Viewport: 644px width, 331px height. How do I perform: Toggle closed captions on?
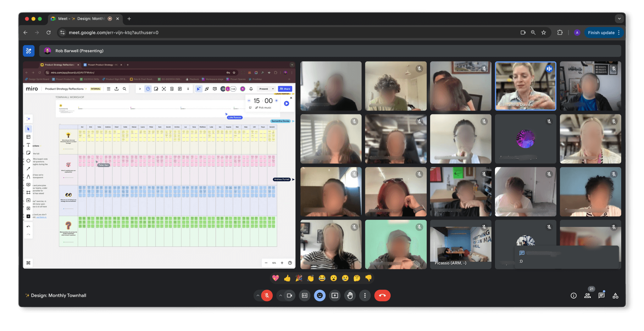coord(304,295)
